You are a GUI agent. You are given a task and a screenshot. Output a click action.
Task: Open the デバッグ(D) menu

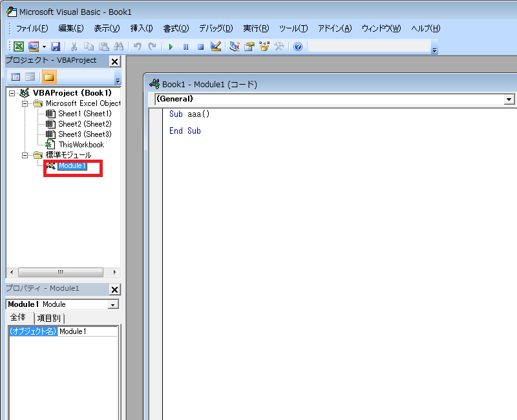click(x=216, y=28)
